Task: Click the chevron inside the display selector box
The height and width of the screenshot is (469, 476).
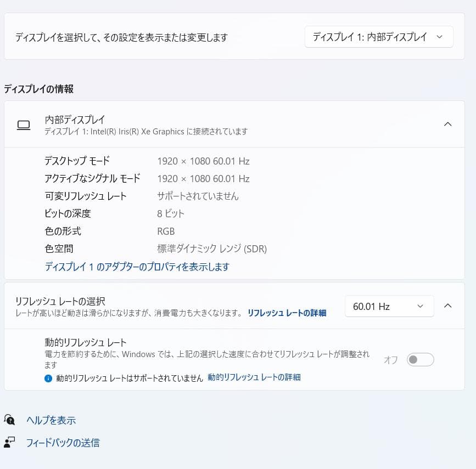Action: pyautogui.click(x=439, y=37)
